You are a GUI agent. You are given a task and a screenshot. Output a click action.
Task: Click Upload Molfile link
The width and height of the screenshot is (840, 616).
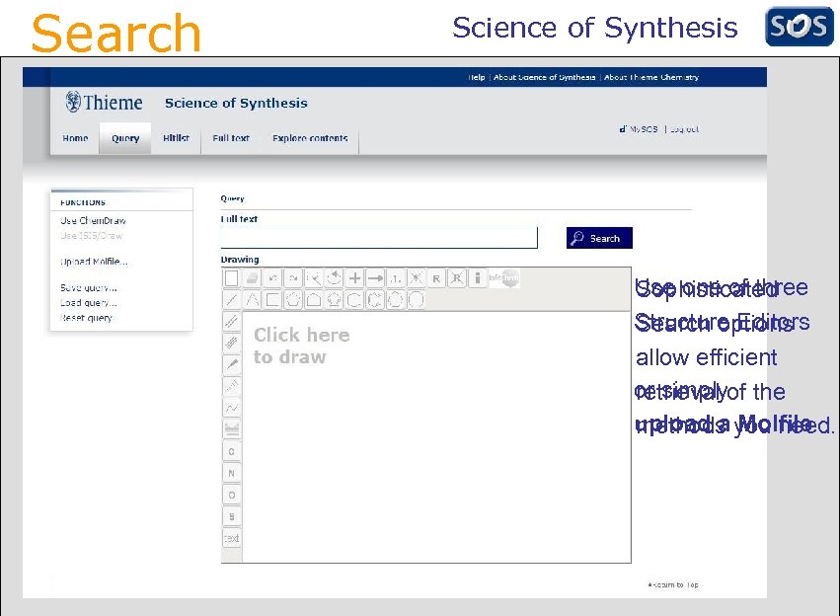click(94, 262)
